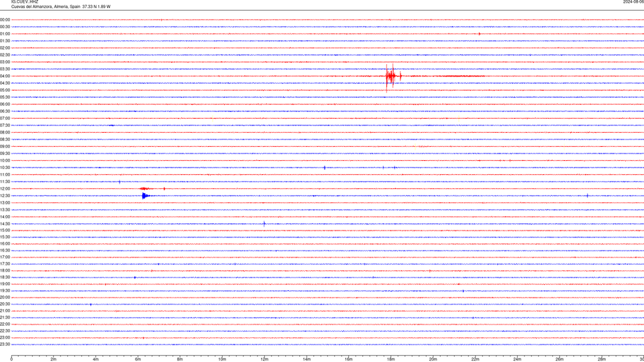Click the 01:00 time label
644x362 pixels.
click(x=5, y=34)
